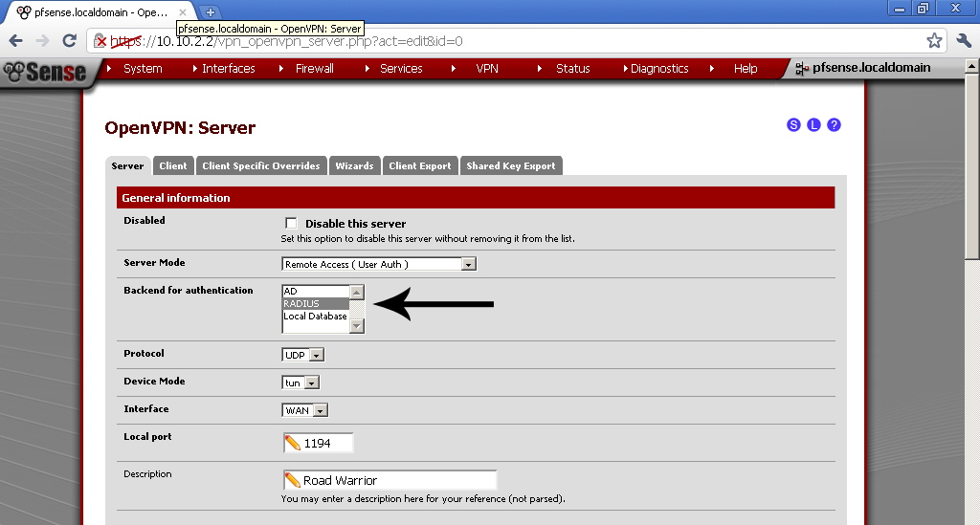Click the insecure HTTPS warning icon
Image resolution: width=980 pixels, height=525 pixels.
[x=100, y=41]
